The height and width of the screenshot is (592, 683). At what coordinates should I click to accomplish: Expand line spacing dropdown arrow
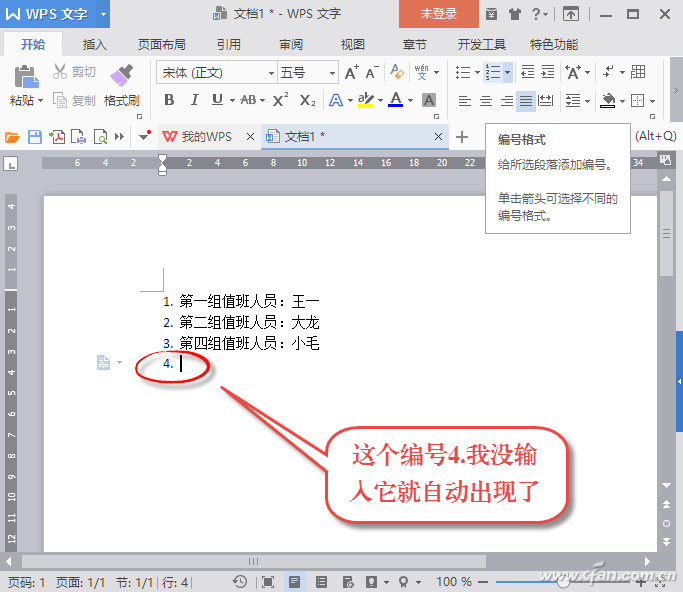pyautogui.click(x=588, y=101)
